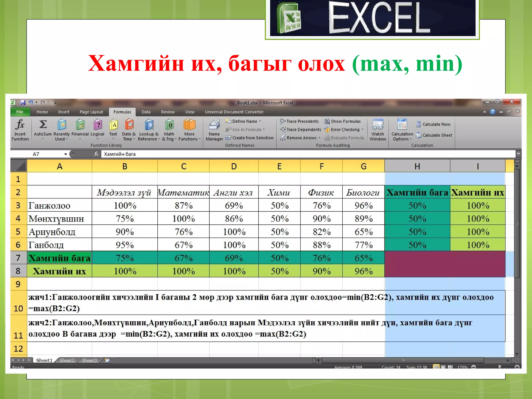Screen dimensions: 532x399
Task: Open the AutoSum sigma button
Action: point(43,130)
